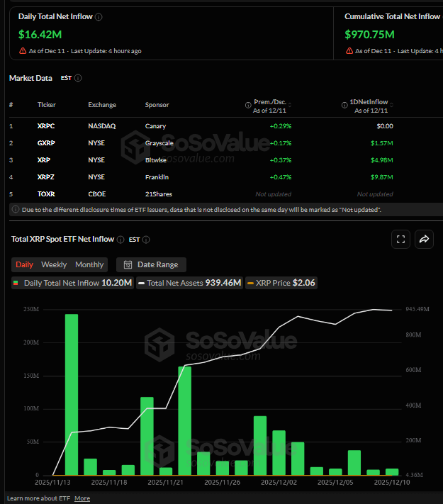Open the More link about ETF
Viewport: 443px width, 504px height.
point(82,498)
